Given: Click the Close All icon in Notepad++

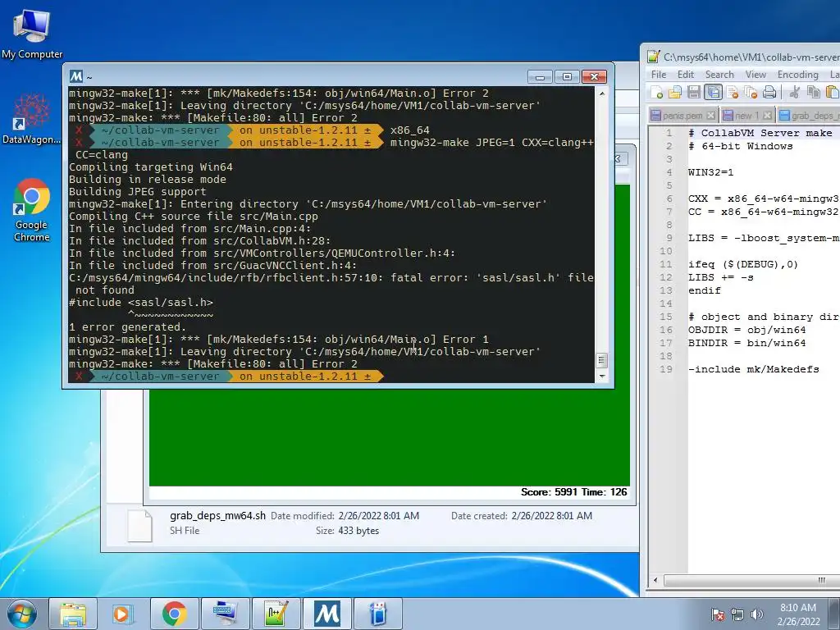Looking at the screenshot, I should click(x=751, y=93).
